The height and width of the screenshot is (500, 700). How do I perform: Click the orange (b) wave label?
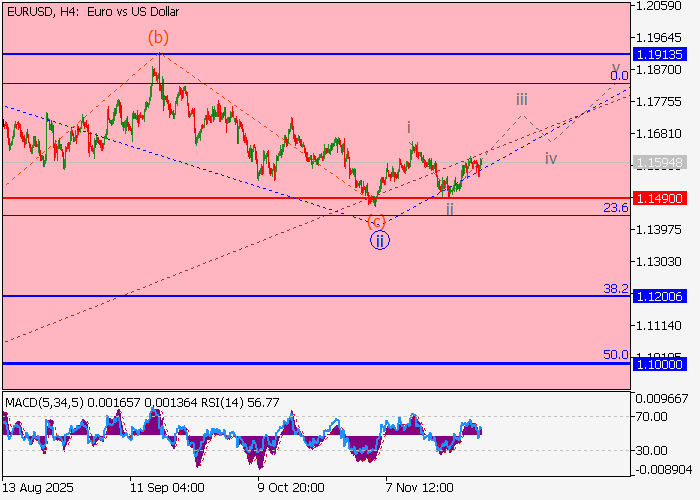(x=158, y=37)
